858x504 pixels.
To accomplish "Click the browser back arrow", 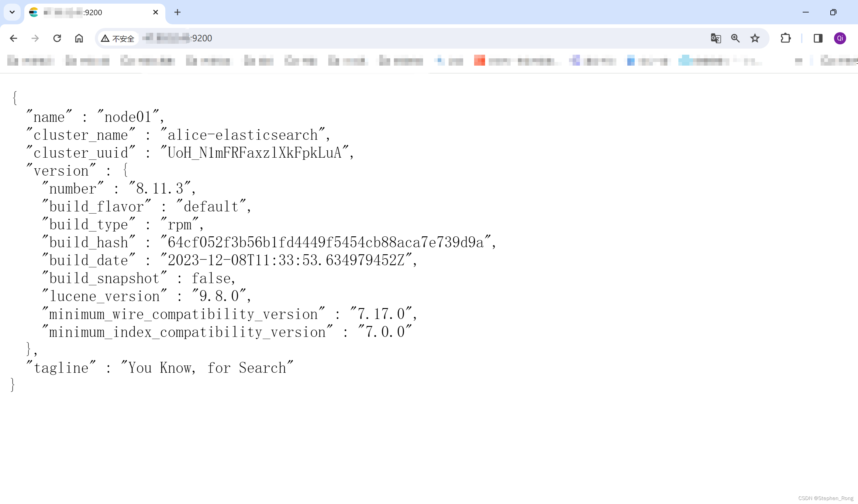I will click(x=14, y=38).
